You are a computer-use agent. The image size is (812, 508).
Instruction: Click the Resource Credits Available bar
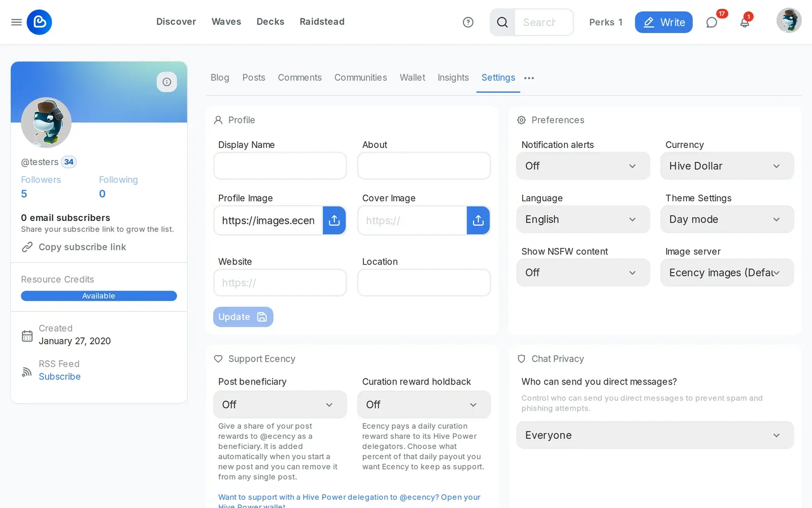[99, 296]
